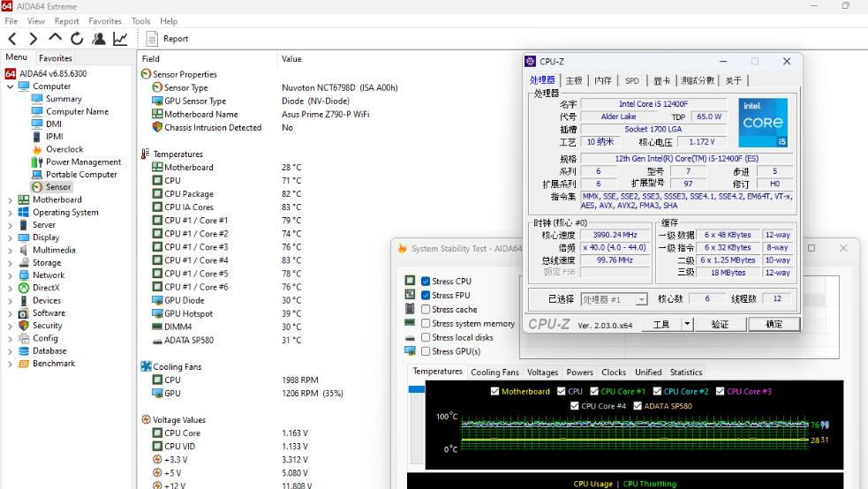Expand the Network tree node
Viewport: 868px width, 489px height.
click(x=10, y=275)
